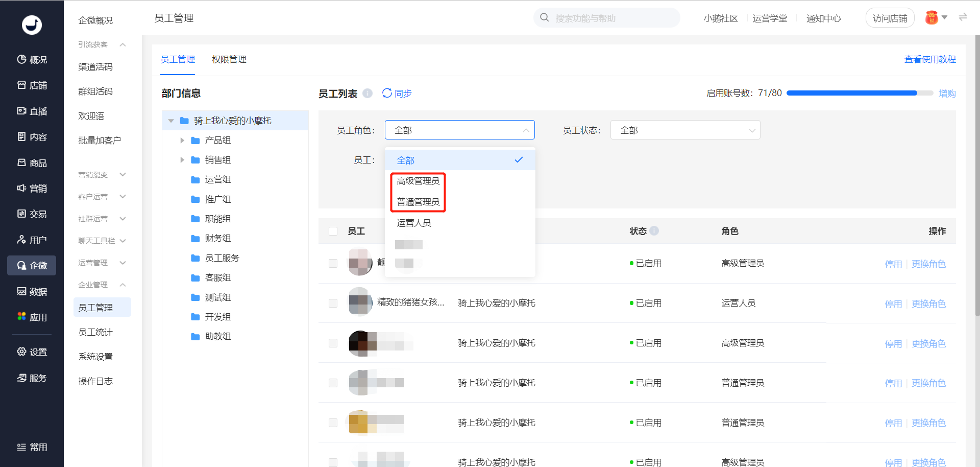Viewport: 980px width, 467px height.
Task: Open the 员工角色 dropdown box
Action: (459, 130)
